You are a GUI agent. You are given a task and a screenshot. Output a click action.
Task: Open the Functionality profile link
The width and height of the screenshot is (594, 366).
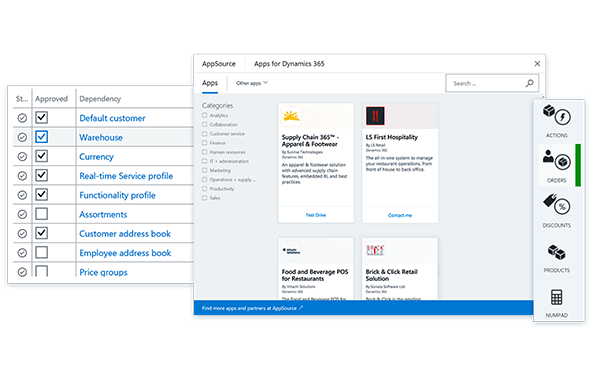(x=117, y=196)
